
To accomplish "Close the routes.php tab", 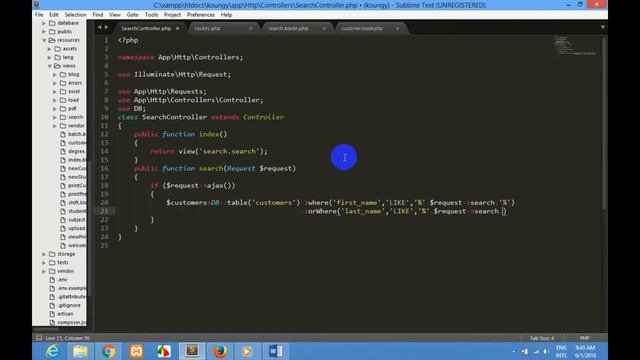I will [251, 28].
